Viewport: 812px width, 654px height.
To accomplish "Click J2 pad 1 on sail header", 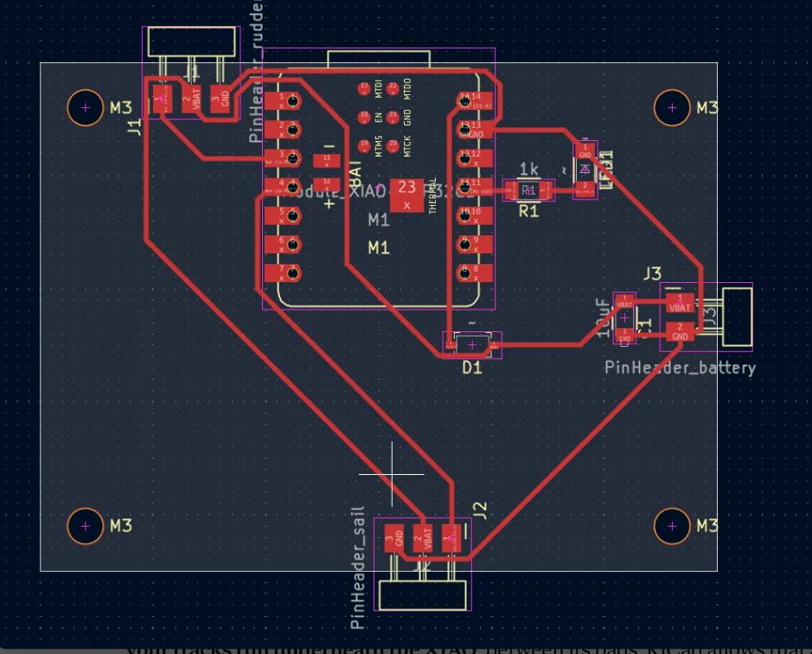I will [x=451, y=538].
